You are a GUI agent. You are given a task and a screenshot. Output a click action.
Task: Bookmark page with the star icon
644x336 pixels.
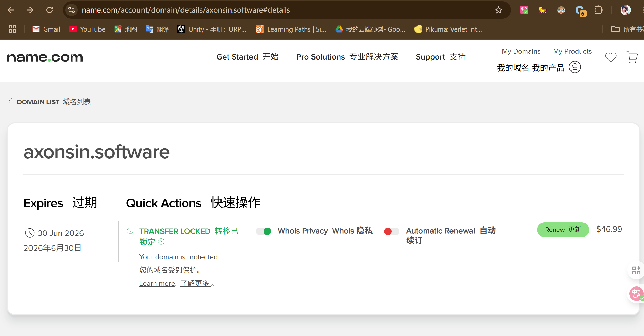pos(498,10)
